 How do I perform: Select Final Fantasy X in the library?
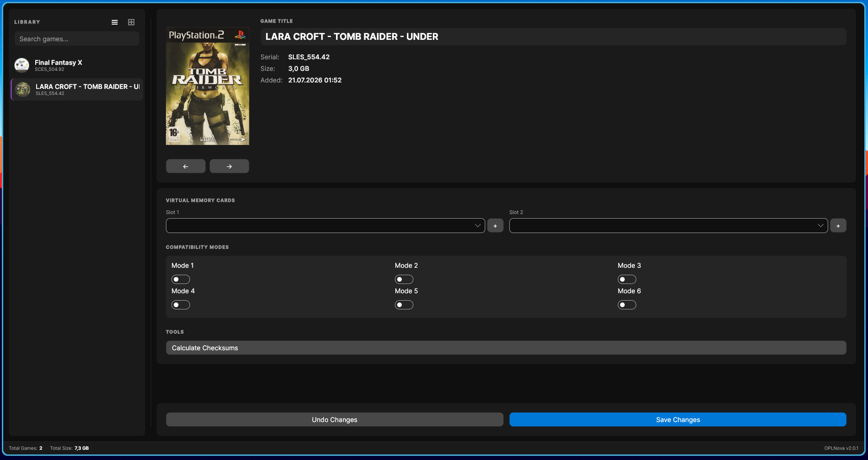pos(77,65)
